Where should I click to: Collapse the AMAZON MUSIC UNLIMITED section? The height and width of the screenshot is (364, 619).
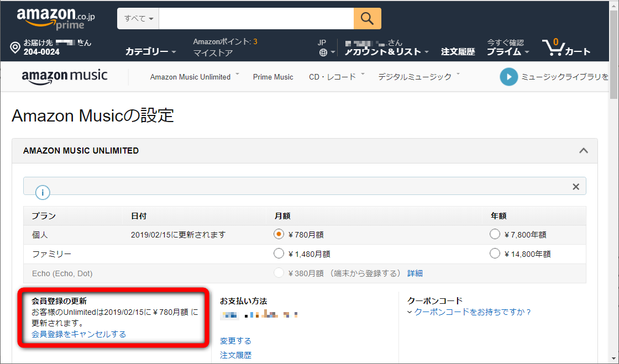coord(584,150)
